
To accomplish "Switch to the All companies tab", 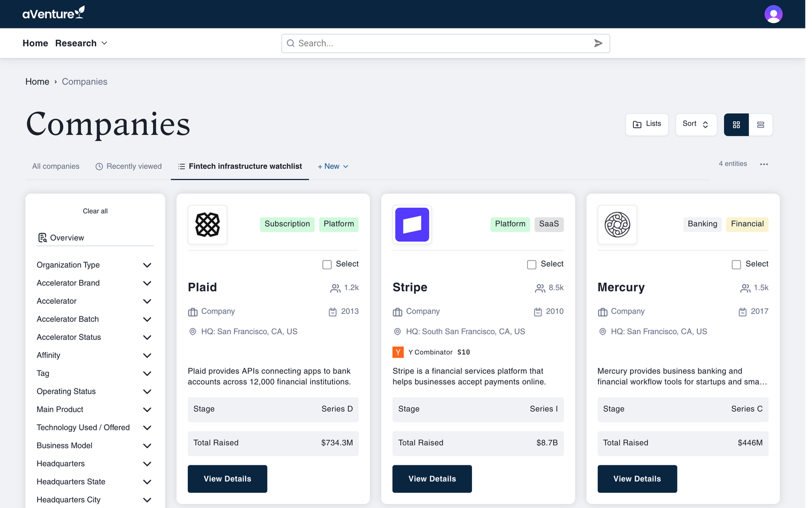I will click(x=56, y=166).
